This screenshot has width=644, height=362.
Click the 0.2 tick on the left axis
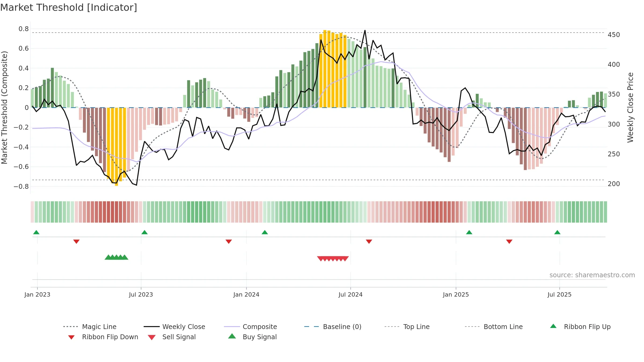pyautogui.click(x=24, y=88)
